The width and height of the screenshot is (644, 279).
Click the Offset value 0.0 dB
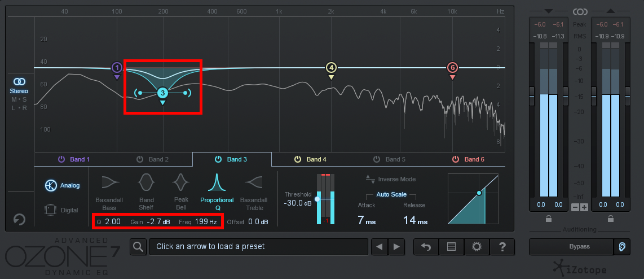coord(258,222)
